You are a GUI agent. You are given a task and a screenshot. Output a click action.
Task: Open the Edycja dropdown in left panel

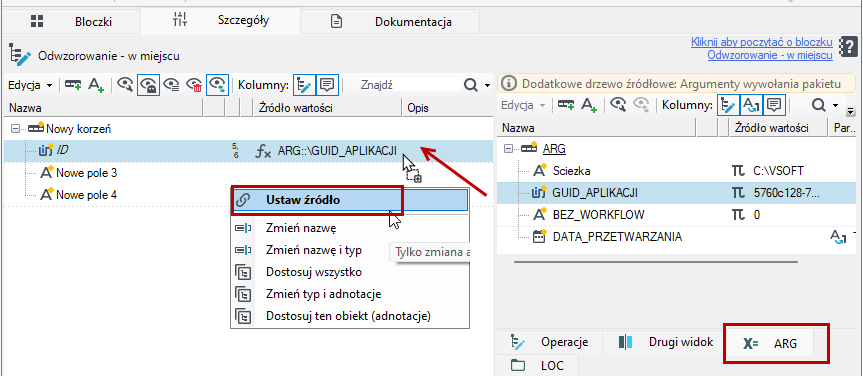click(x=30, y=85)
